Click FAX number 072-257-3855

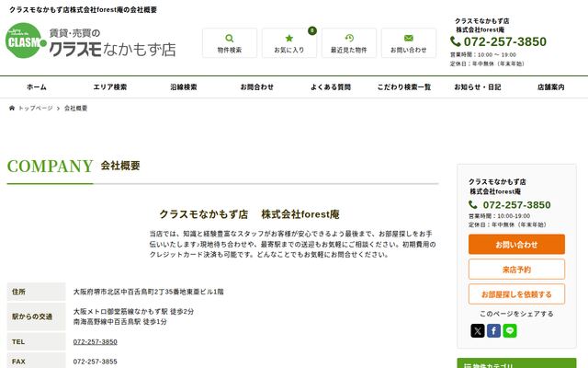[x=96, y=362]
